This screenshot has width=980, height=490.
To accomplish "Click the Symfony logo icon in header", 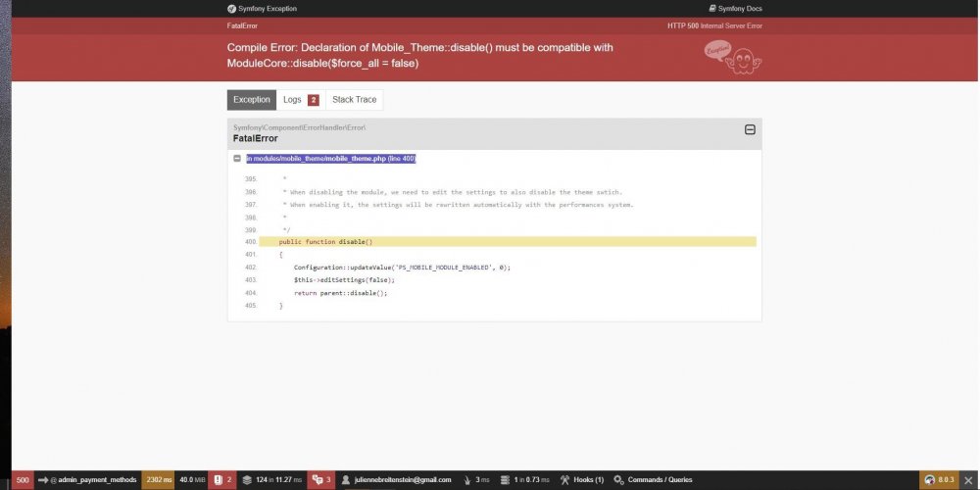I will tap(232, 9).
